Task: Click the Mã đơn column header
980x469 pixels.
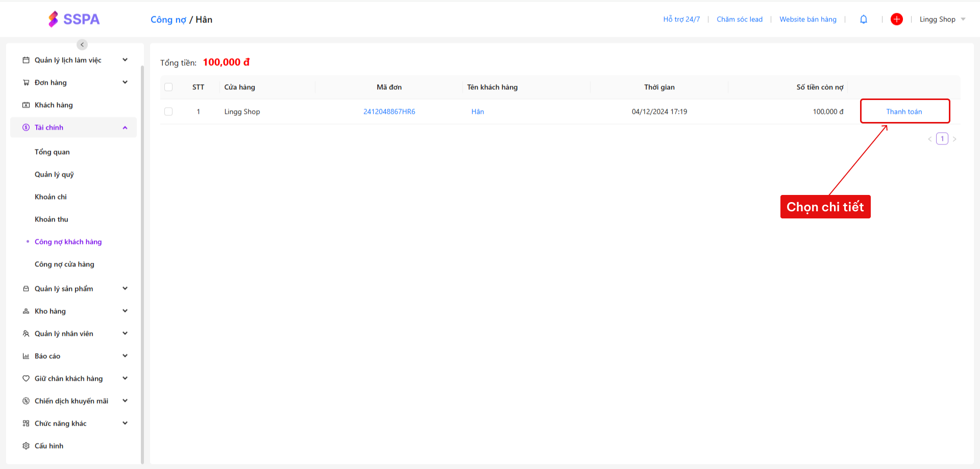Action: coord(389,87)
